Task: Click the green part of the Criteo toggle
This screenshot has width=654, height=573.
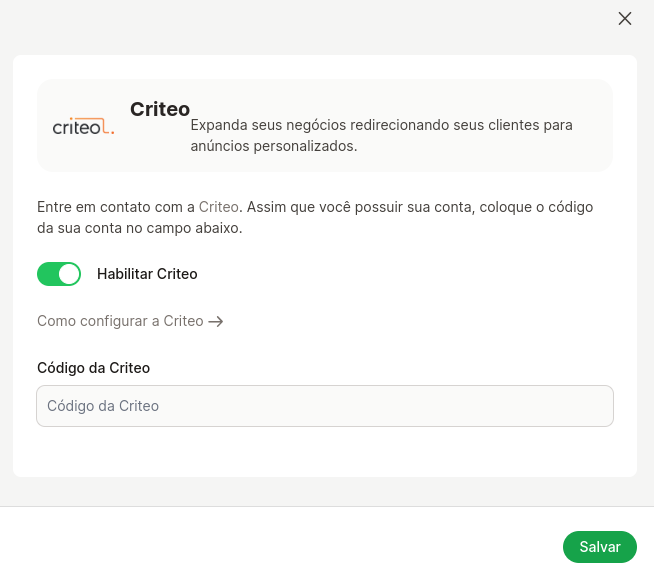Action: tap(48, 274)
